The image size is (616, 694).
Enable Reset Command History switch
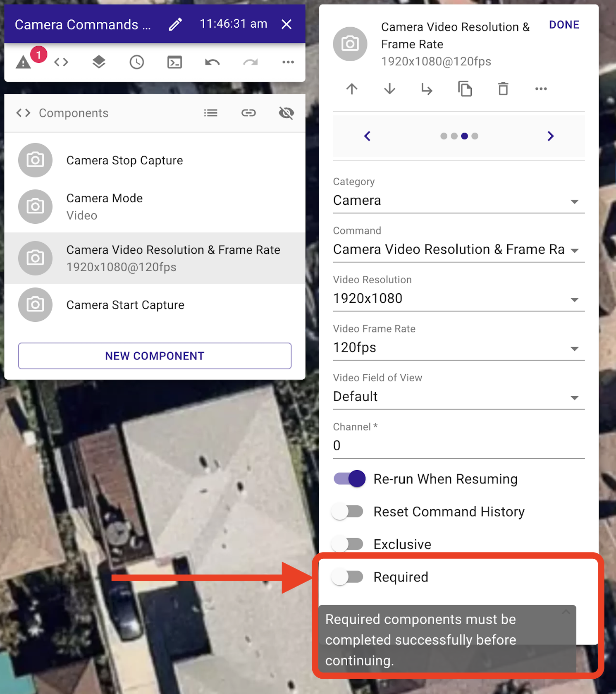click(348, 512)
